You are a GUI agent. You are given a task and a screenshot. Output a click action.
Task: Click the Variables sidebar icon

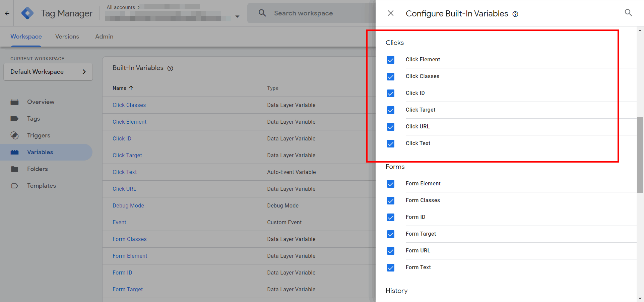(x=15, y=152)
